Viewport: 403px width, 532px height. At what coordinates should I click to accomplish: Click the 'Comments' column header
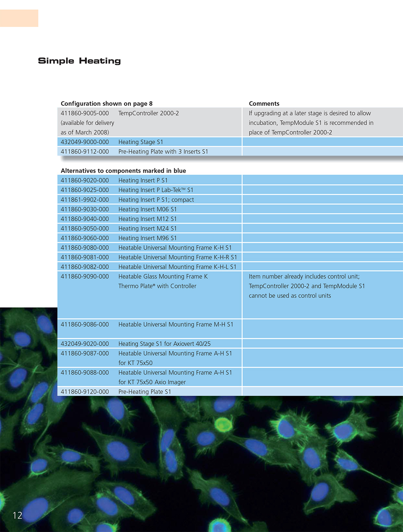click(264, 104)
